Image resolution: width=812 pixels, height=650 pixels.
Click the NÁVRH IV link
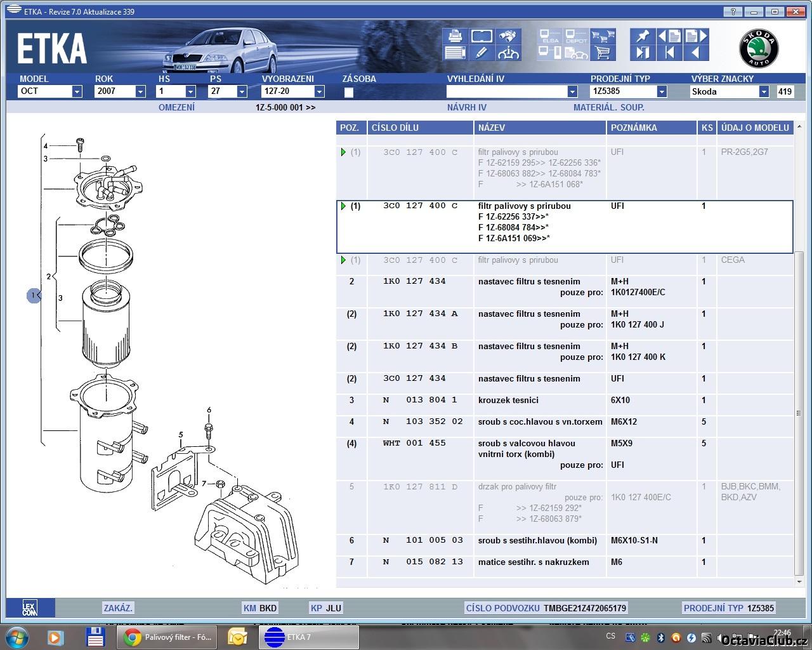(x=466, y=107)
